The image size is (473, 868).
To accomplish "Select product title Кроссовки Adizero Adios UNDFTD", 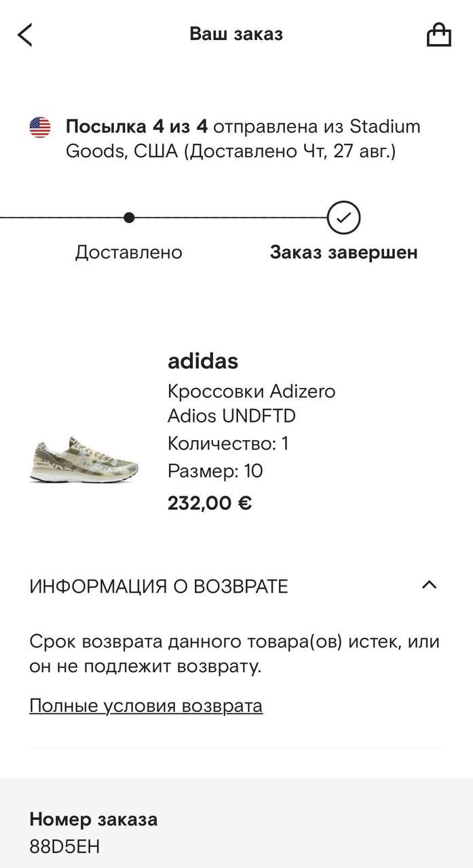I will click(251, 403).
